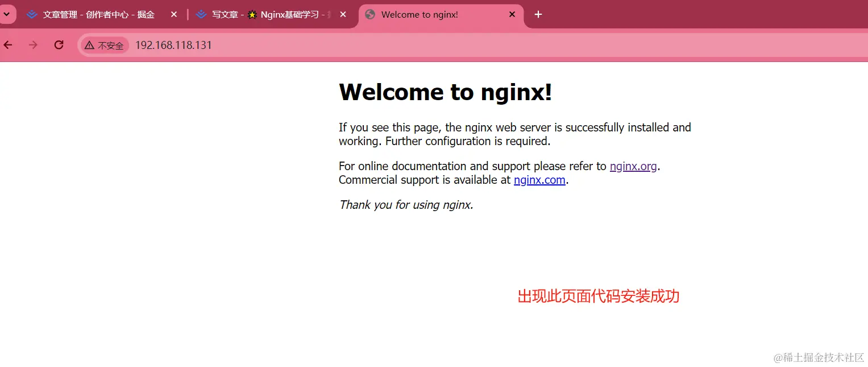Click the text Thank you for using nginx.

pos(406,205)
